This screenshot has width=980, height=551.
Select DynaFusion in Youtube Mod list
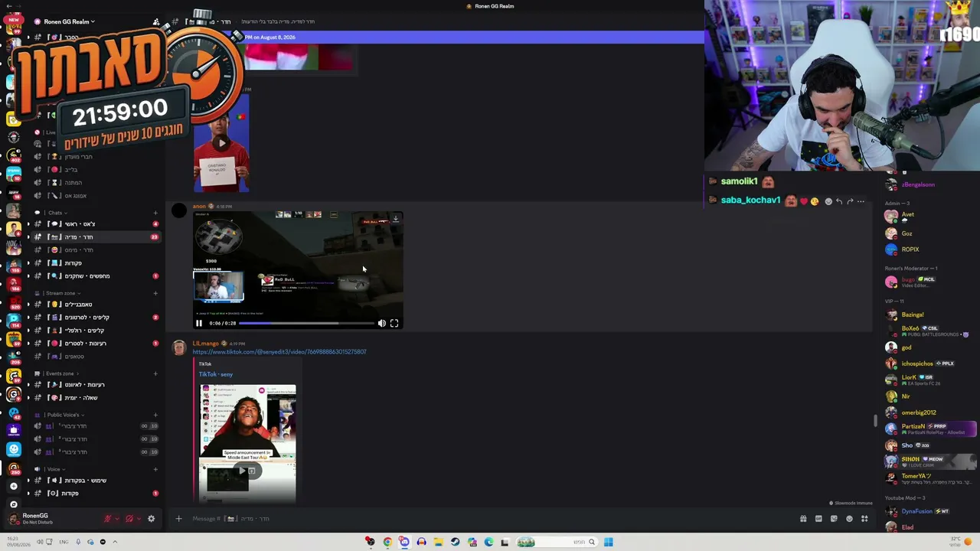click(930, 511)
